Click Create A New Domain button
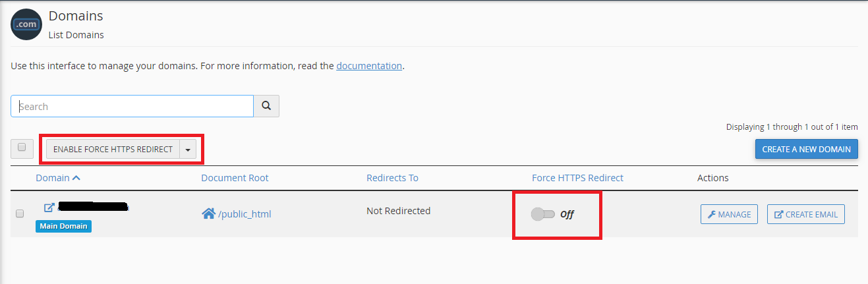Image resolution: width=868 pixels, height=284 pixels. [x=806, y=150]
